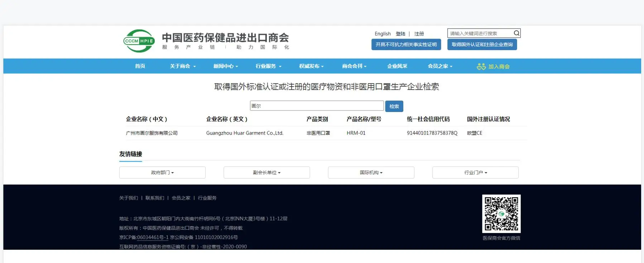Click the magnifier search icon
Image resolution: width=644 pixels, height=263 pixels.
pyautogui.click(x=516, y=33)
